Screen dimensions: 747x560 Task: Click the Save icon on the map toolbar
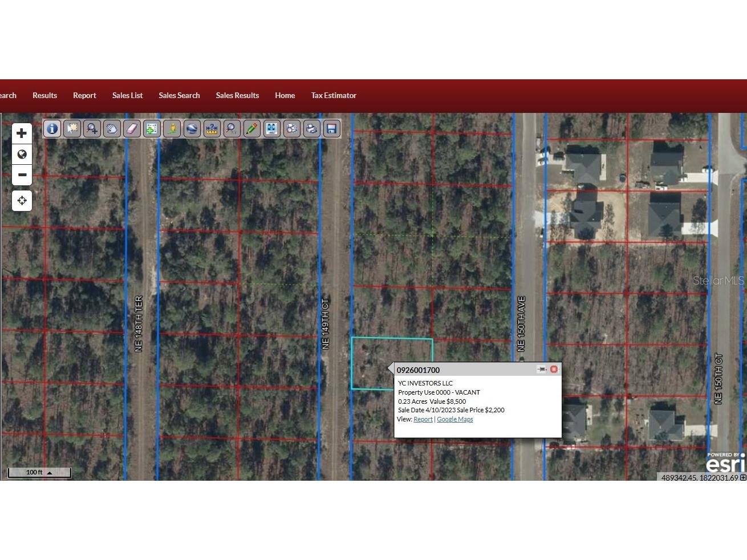tap(331, 128)
